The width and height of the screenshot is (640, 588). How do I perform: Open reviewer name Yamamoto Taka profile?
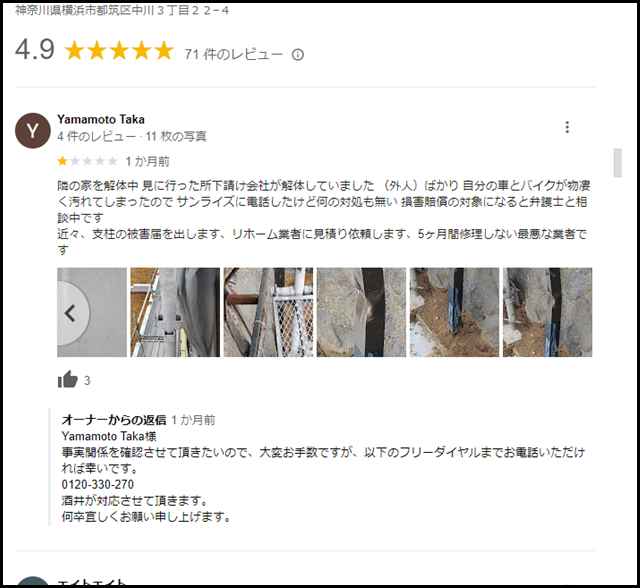(101, 119)
